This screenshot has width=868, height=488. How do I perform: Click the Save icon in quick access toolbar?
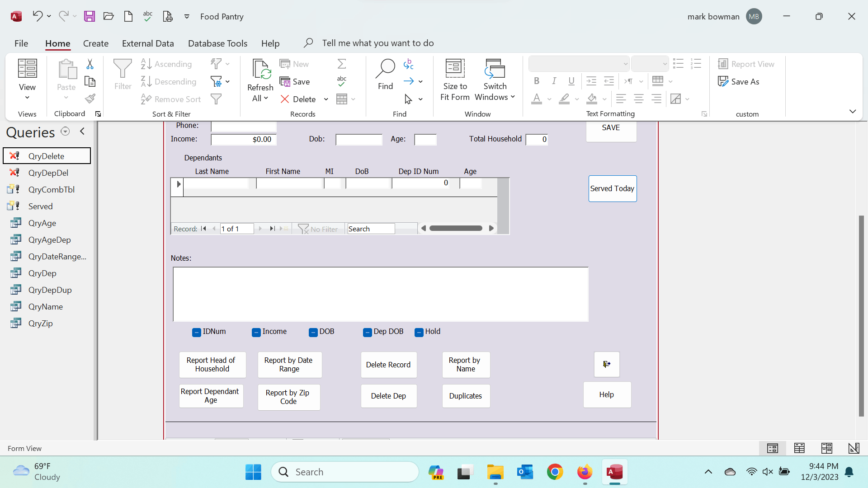click(90, 16)
